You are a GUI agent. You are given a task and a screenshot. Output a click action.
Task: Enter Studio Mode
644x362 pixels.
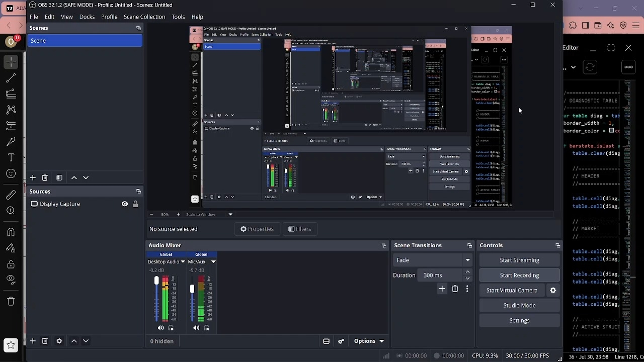coord(520,305)
